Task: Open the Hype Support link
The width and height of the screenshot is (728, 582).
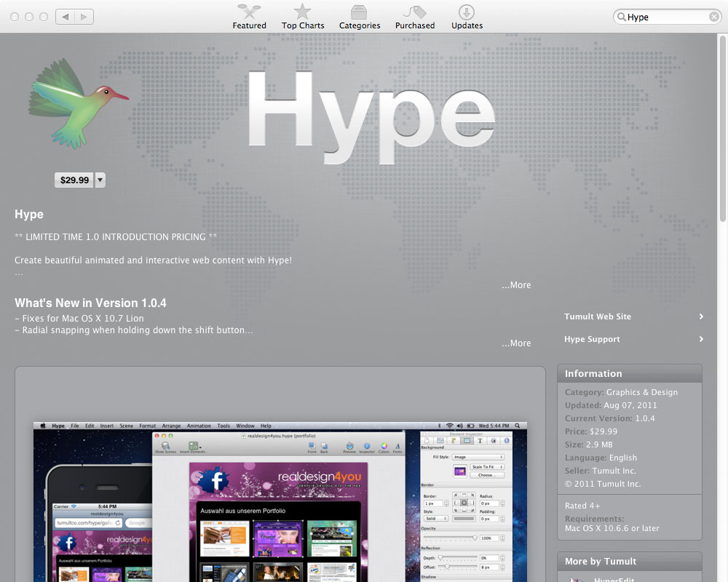Action: click(592, 339)
